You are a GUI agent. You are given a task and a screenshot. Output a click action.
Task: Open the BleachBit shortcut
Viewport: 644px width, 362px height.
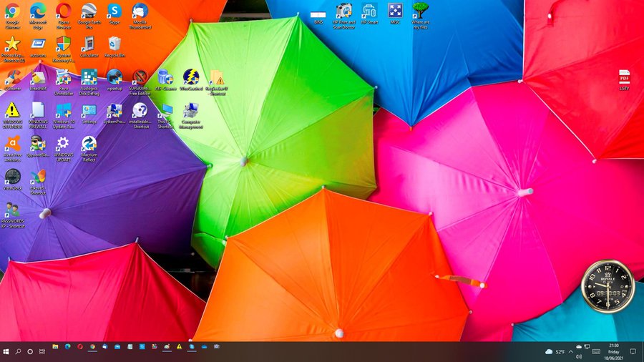coord(38,80)
